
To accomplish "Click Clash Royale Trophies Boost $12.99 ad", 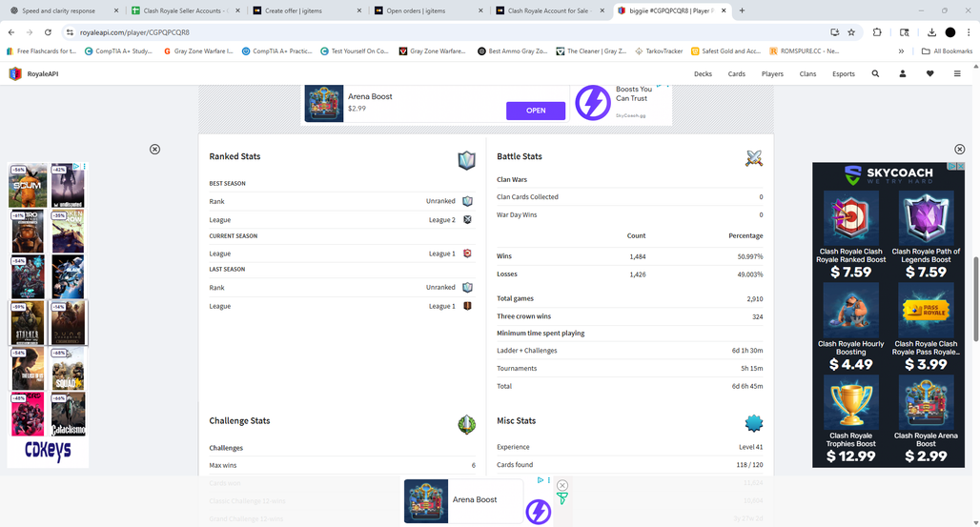I will (850, 419).
